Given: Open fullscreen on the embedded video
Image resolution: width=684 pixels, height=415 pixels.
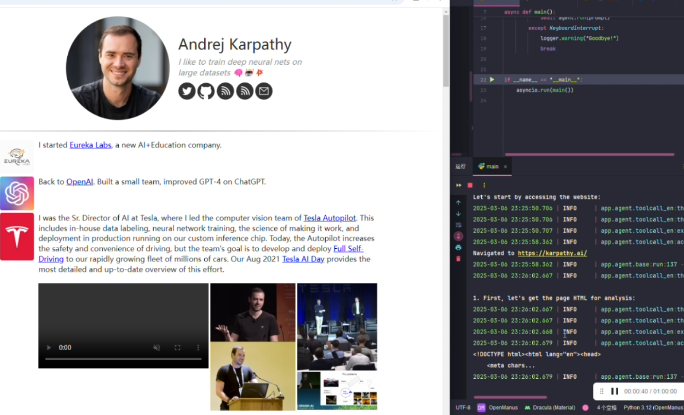Looking at the screenshot, I should click(x=177, y=348).
